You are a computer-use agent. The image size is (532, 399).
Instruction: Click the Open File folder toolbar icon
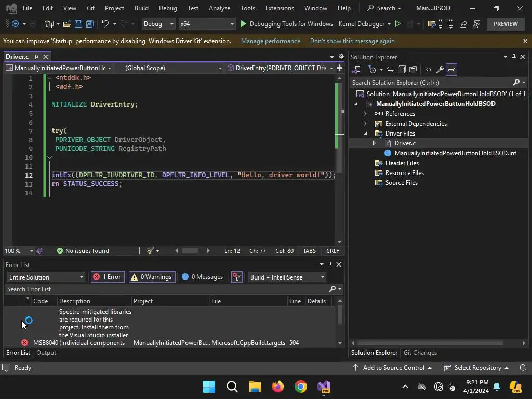pos(67,24)
